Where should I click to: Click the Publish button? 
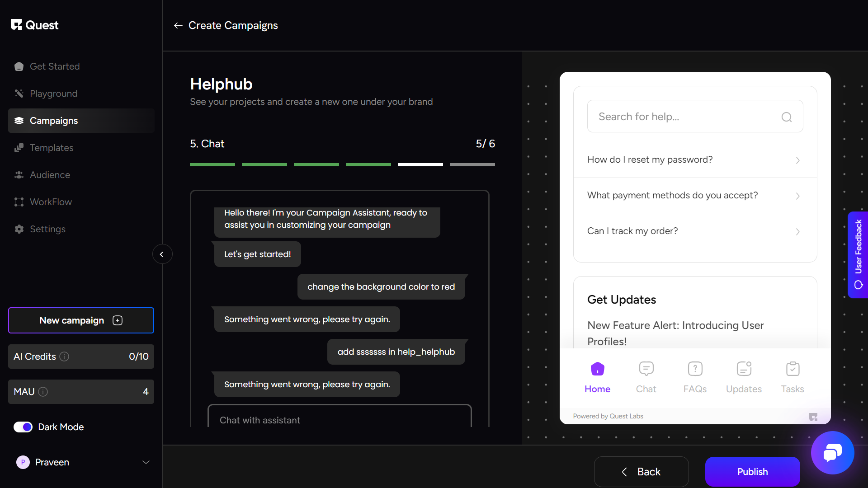pyautogui.click(x=752, y=472)
